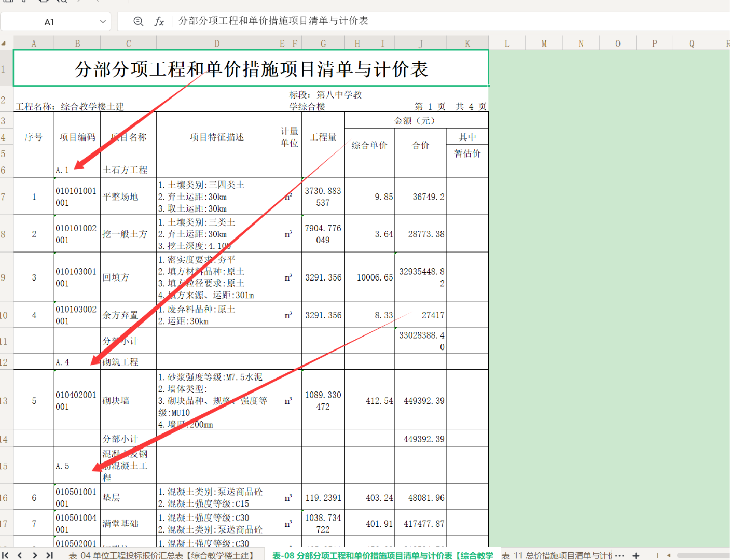This screenshot has width=730, height=560.
Task: Select column K header
Action: pos(467,44)
